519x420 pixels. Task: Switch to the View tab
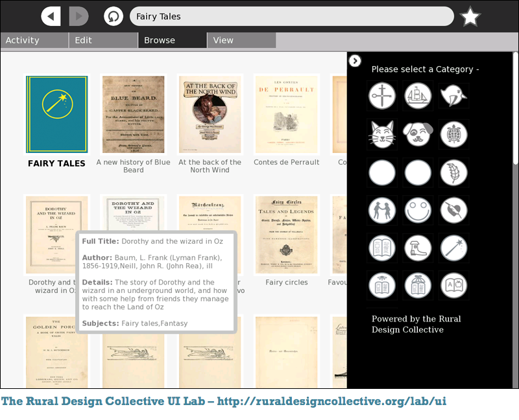241,40
